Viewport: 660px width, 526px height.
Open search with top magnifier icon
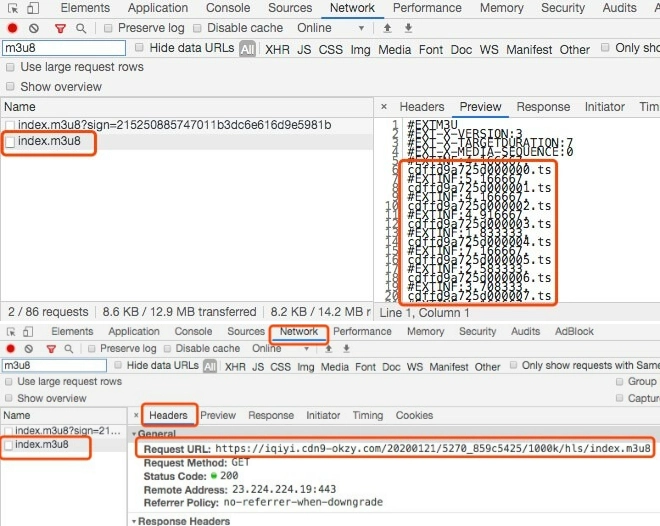click(81, 29)
